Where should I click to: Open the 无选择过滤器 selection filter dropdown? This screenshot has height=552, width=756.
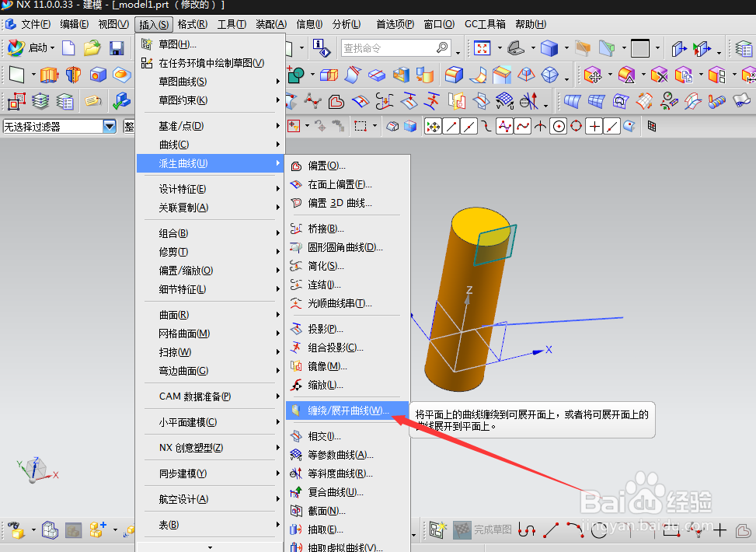(x=110, y=127)
